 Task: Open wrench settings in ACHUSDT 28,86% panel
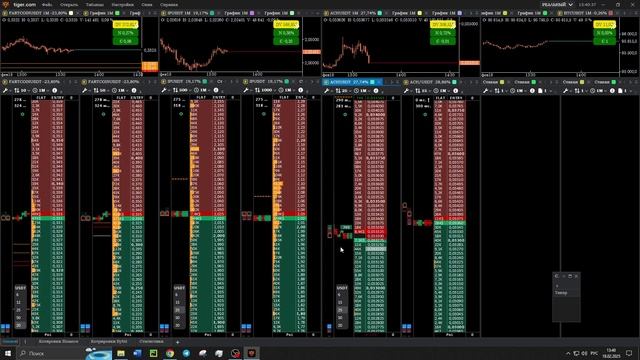[x=407, y=91]
